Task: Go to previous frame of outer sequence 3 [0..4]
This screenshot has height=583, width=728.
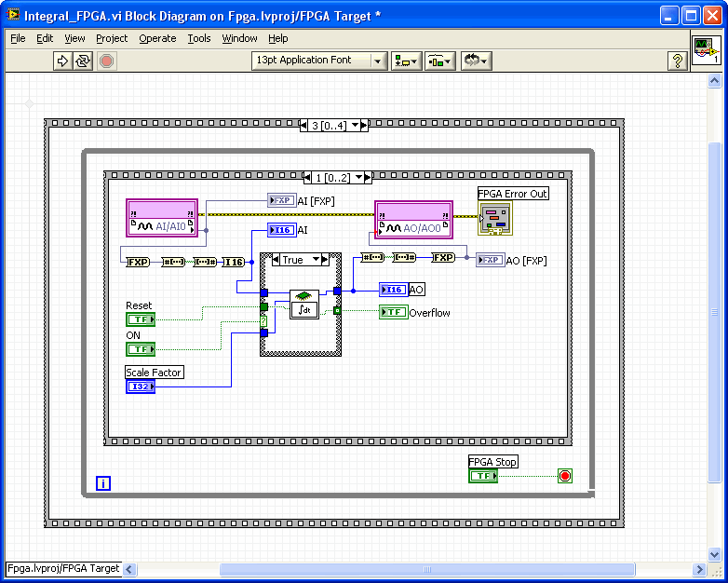Action: 304,126
